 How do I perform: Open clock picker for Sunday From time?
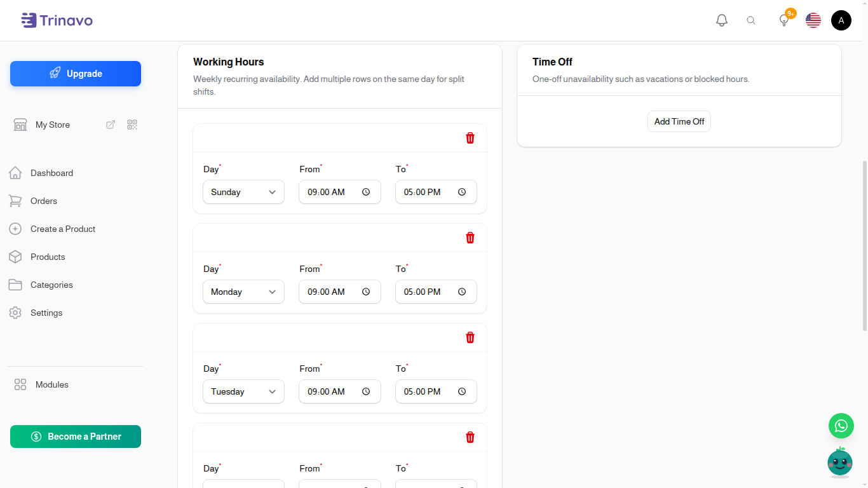pyautogui.click(x=366, y=192)
